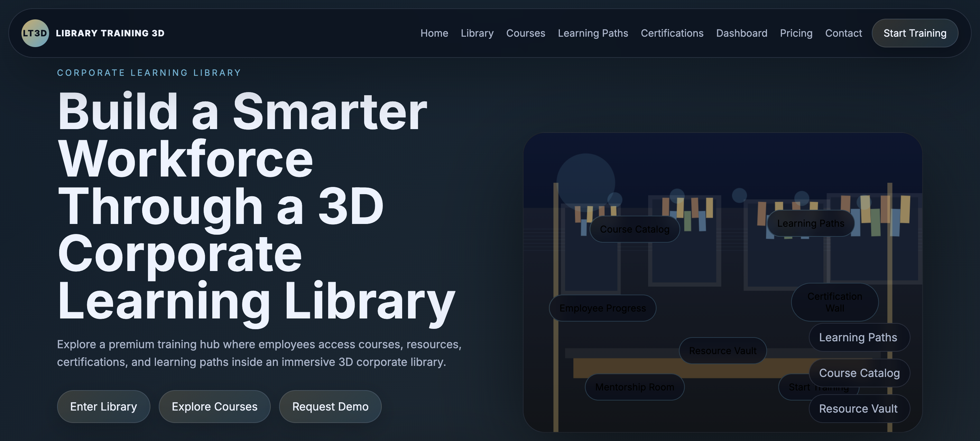
Task: Open the Certifications nav link
Action: (672, 33)
